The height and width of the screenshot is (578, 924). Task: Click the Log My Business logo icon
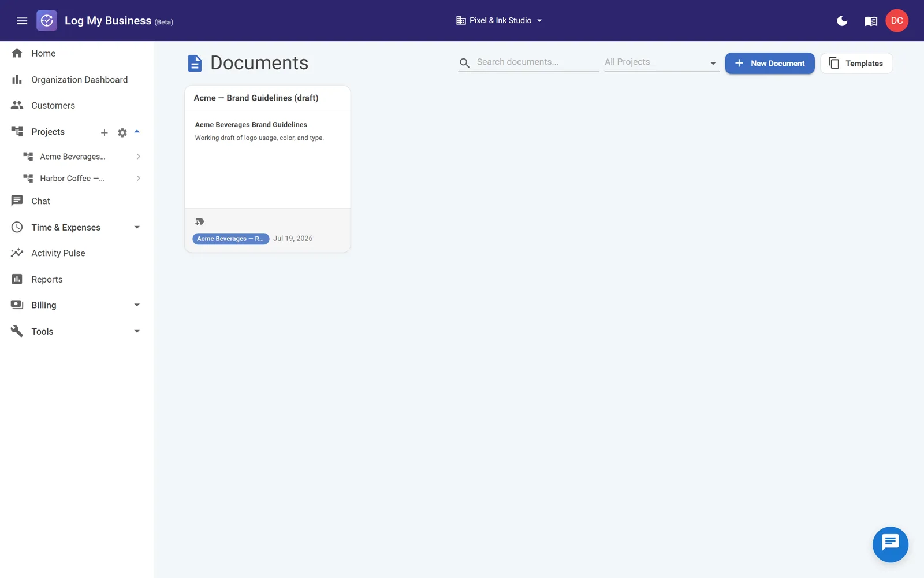click(47, 21)
